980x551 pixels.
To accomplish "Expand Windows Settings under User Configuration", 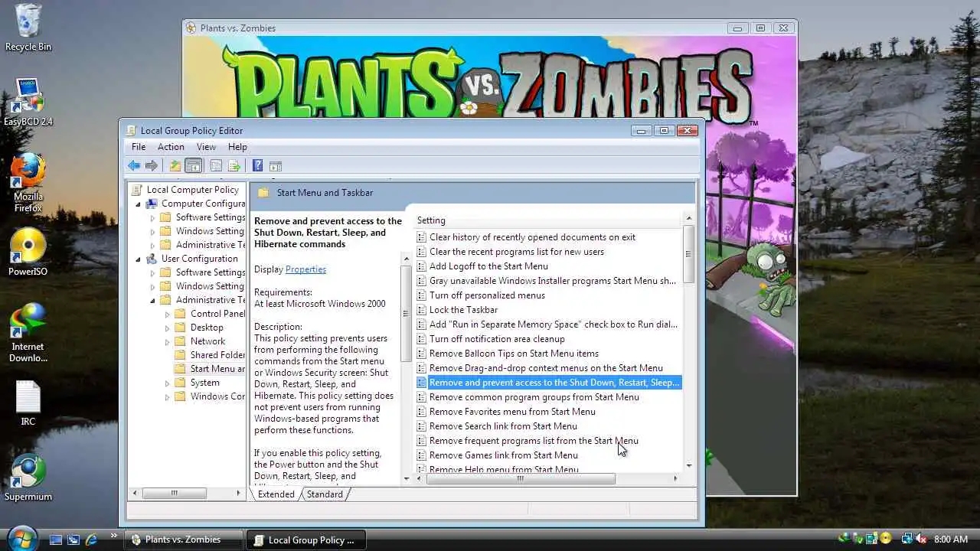I will (x=152, y=286).
